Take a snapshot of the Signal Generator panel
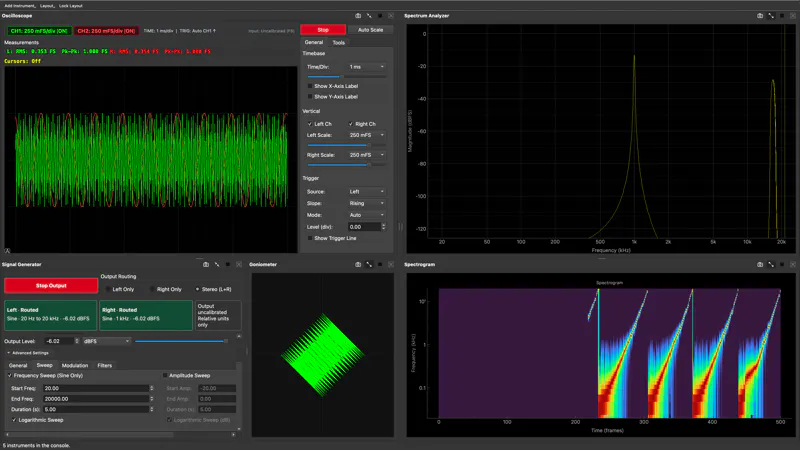800x450 pixels. (x=206, y=264)
